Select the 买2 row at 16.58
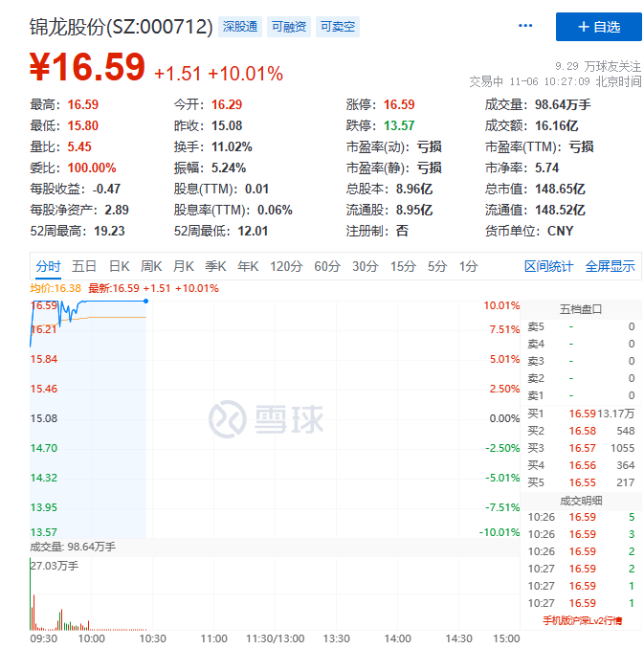 tap(581, 431)
